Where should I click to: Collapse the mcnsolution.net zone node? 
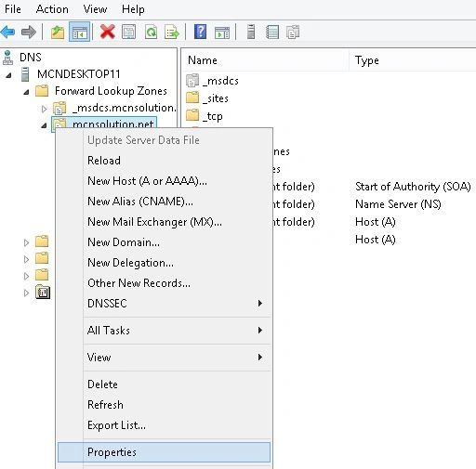click(x=44, y=125)
